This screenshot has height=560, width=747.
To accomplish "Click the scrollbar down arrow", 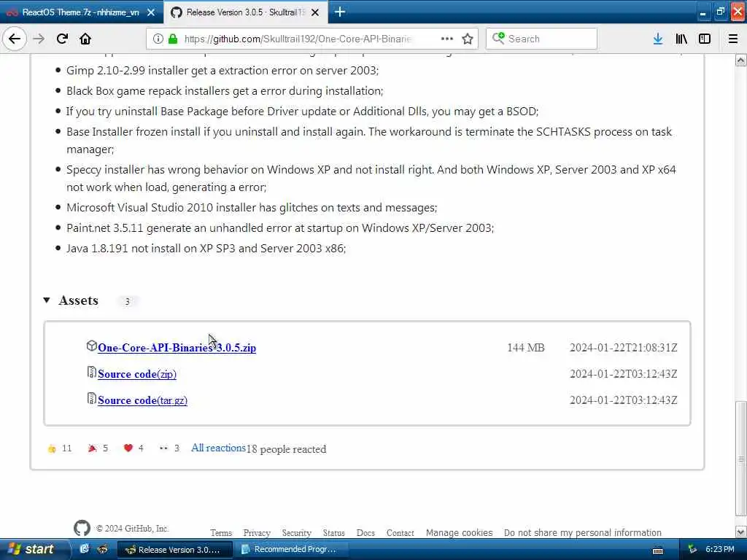I will (740, 532).
